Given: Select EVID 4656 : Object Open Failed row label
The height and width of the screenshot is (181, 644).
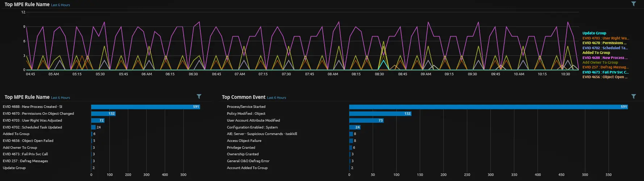Looking at the screenshot, I should (28, 141).
